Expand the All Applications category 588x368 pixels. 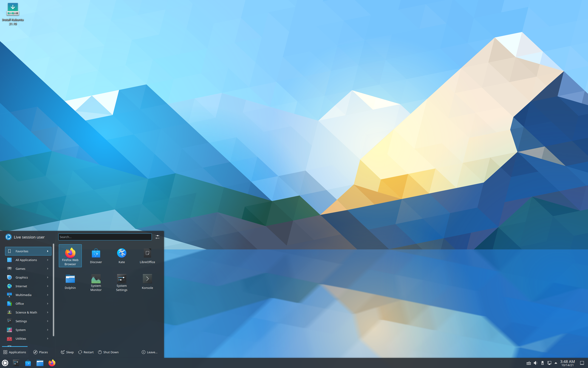[x=28, y=260]
